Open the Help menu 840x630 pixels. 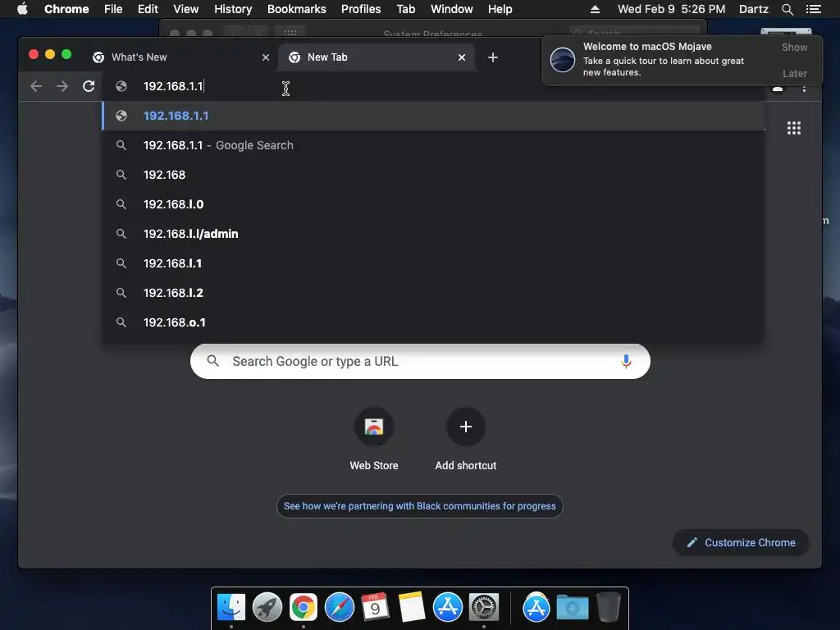tap(500, 9)
